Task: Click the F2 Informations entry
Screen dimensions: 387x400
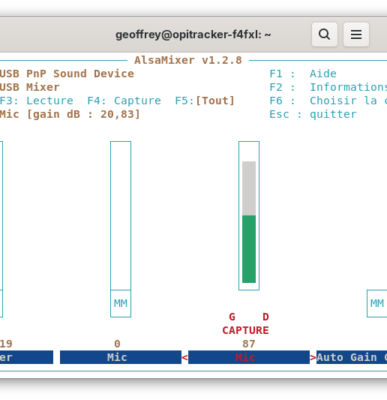Action: pos(328,87)
